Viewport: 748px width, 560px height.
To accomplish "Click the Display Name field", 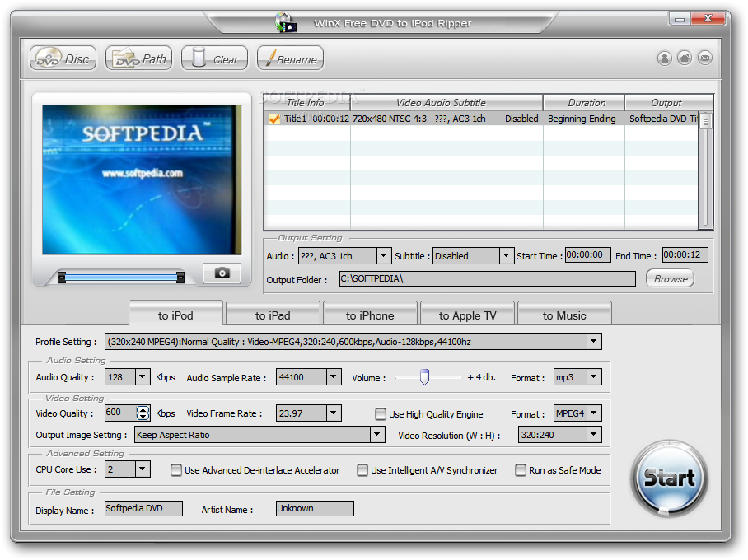I will click(x=143, y=508).
